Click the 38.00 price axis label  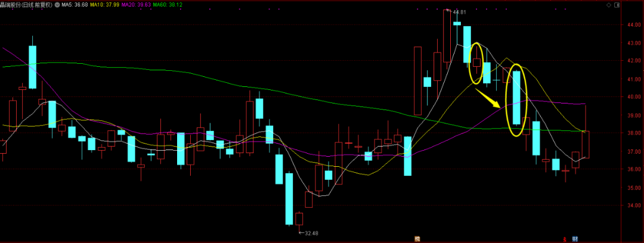633,133
